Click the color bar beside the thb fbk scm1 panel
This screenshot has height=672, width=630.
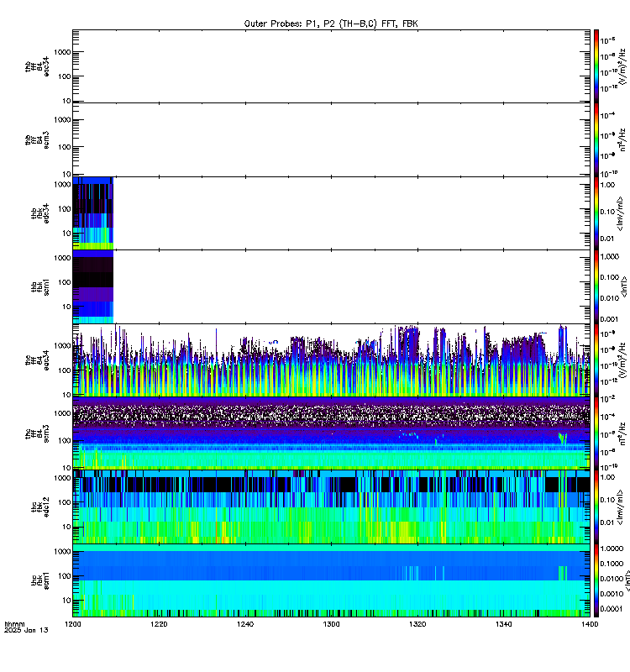596,286
